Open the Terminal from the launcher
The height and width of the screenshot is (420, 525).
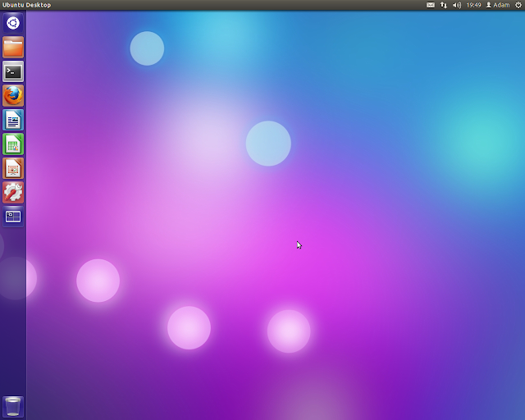point(13,71)
